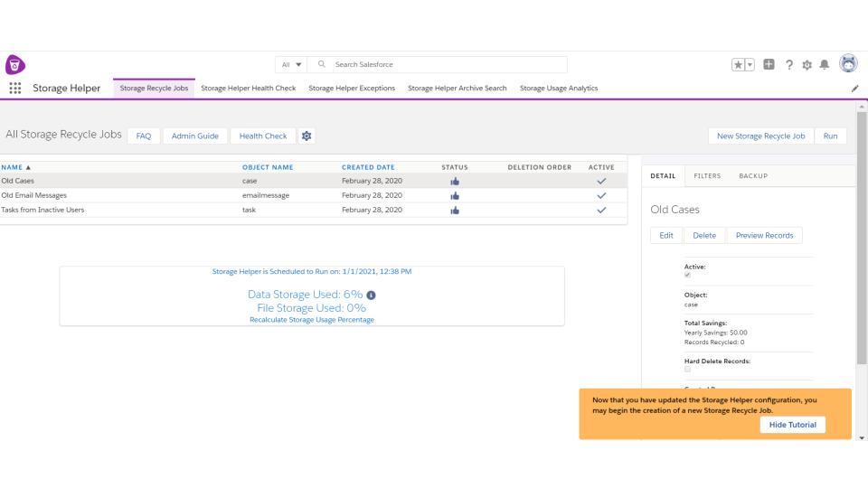This screenshot has width=868, height=488.
Task: Open the global actions plus icon
Action: (769, 65)
